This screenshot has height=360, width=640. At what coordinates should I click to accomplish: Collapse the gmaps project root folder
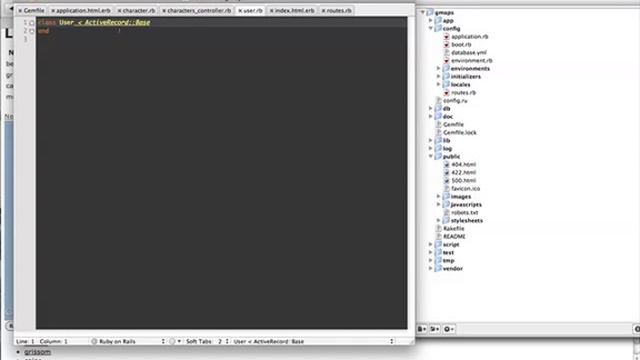click(x=423, y=13)
